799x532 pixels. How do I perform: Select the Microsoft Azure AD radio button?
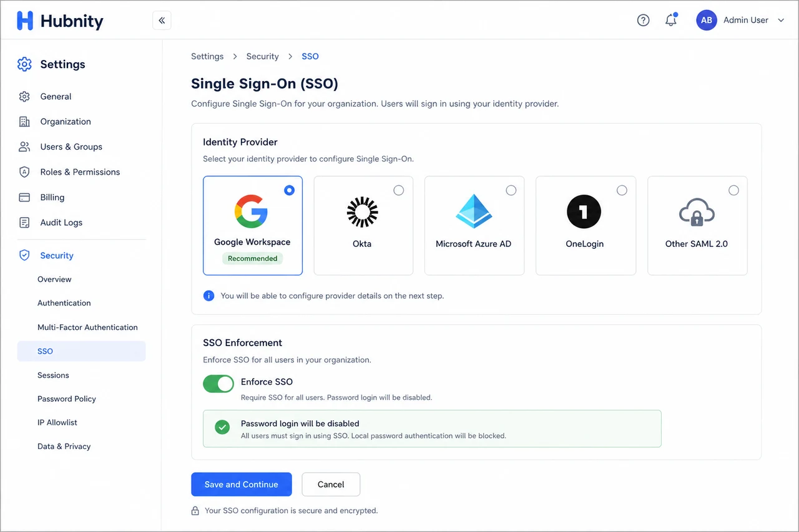point(511,190)
